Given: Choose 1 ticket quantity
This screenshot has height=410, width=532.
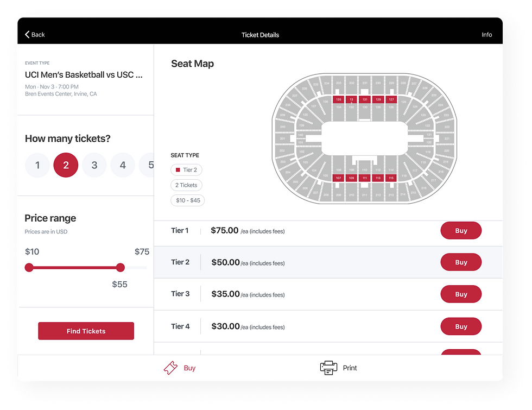Looking at the screenshot, I should coord(37,165).
